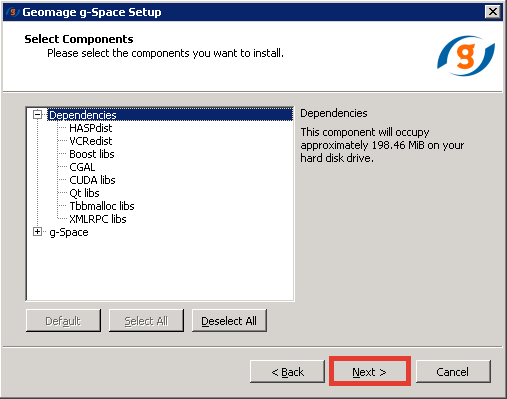Click the 'Select Components' heading text
The width and height of the screenshot is (507, 399).
79,39
